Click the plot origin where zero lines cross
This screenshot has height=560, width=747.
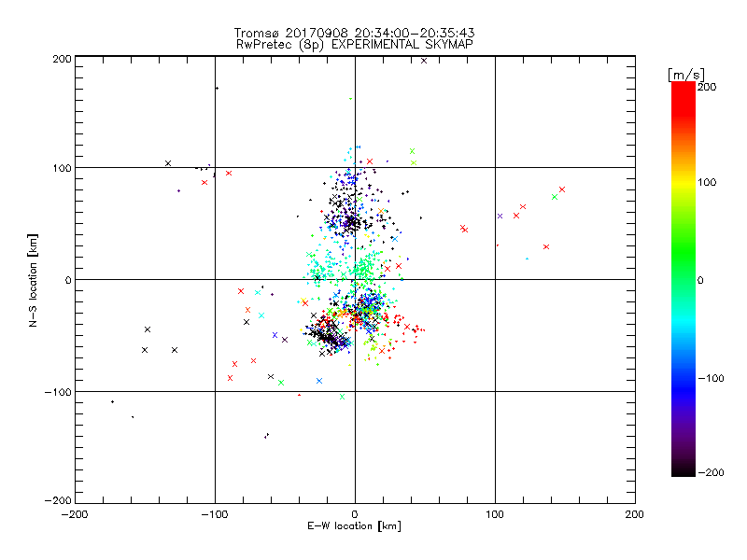coord(355,279)
